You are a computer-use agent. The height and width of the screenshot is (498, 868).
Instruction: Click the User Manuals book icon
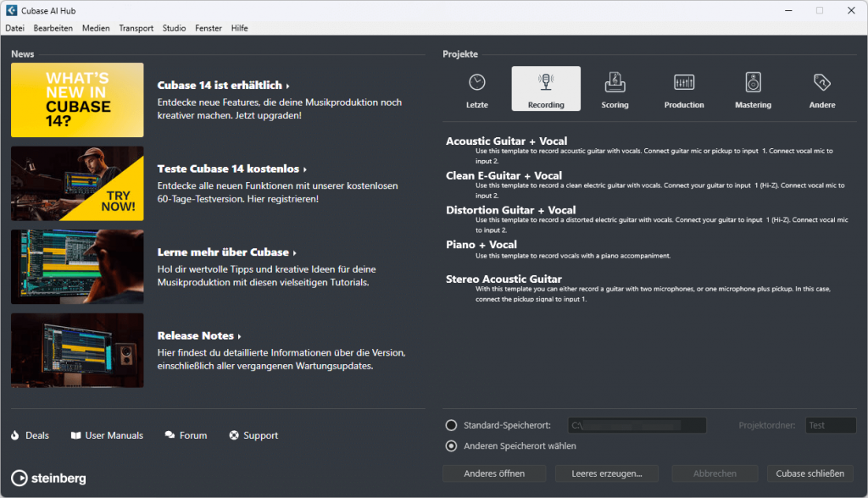click(x=75, y=435)
